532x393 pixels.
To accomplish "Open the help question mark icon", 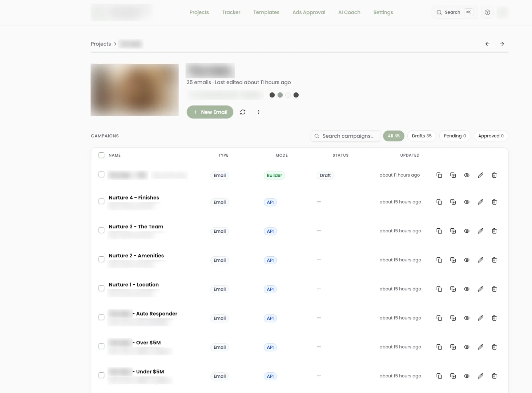I will pyautogui.click(x=487, y=12).
